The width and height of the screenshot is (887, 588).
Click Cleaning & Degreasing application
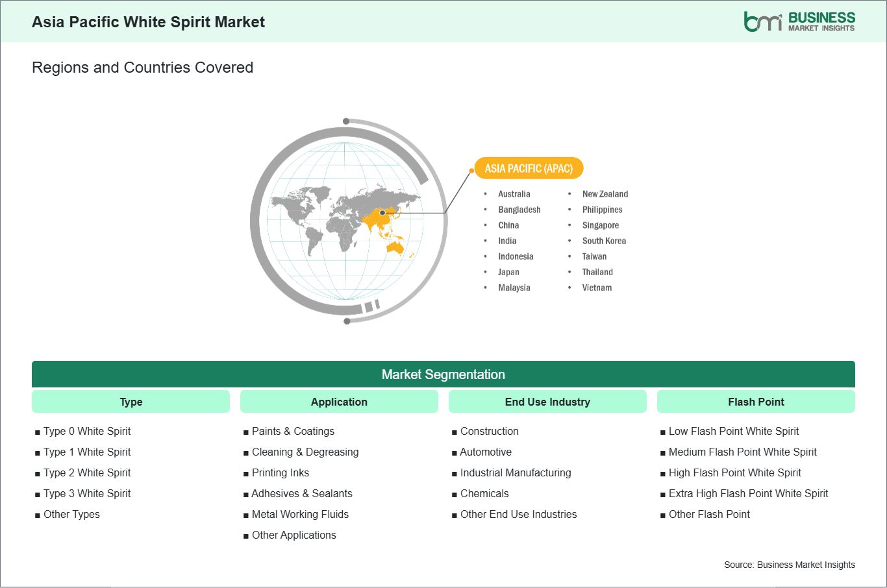pyautogui.click(x=305, y=452)
